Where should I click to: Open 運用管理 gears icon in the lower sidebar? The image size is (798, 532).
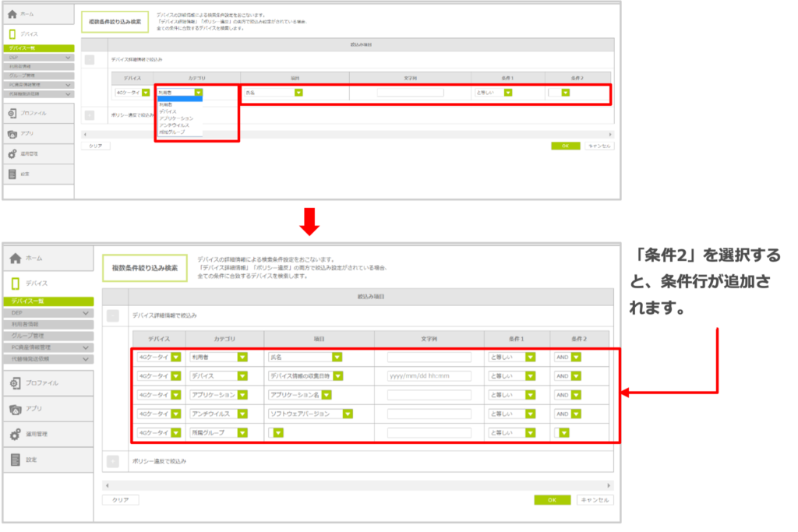(x=15, y=435)
